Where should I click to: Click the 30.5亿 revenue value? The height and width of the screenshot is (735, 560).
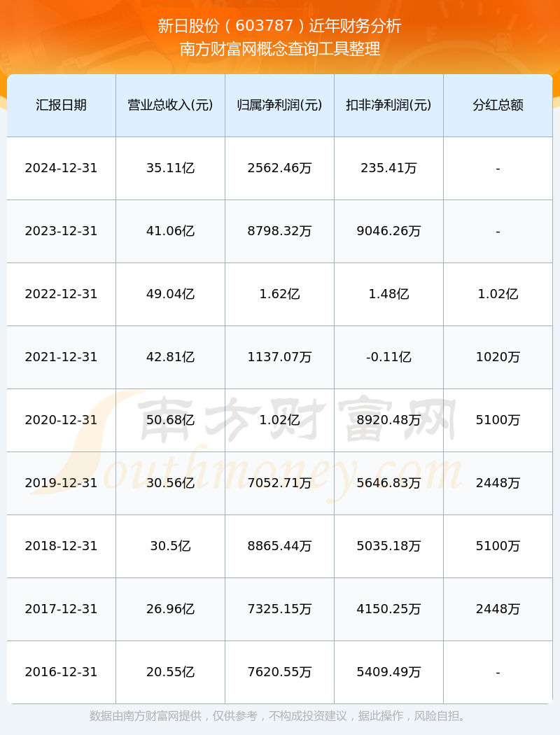click(x=171, y=546)
